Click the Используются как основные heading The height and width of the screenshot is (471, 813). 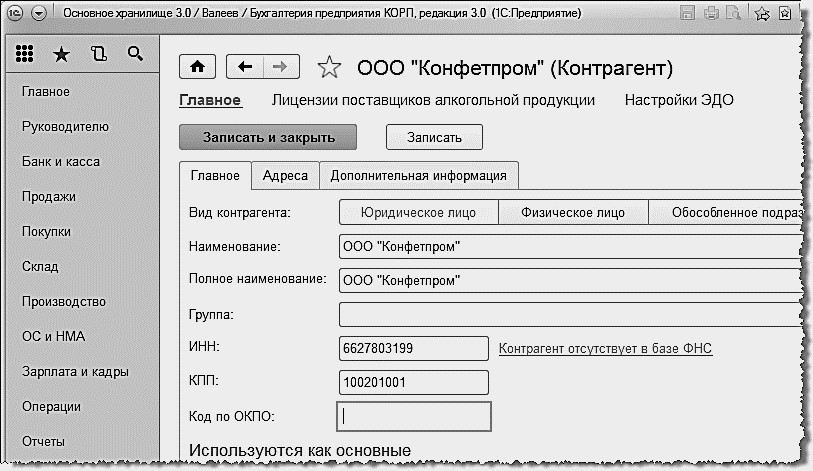pyautogui.click(x=300, y=450)
